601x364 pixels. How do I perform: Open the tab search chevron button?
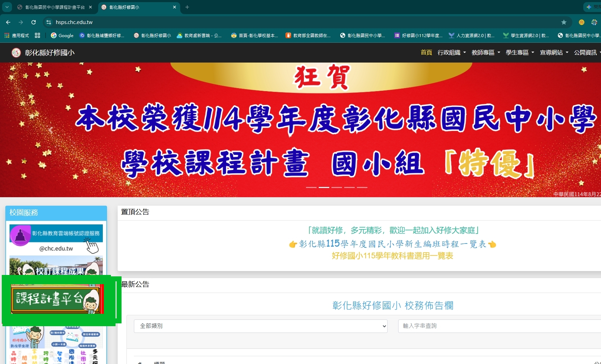coord(7,7)
